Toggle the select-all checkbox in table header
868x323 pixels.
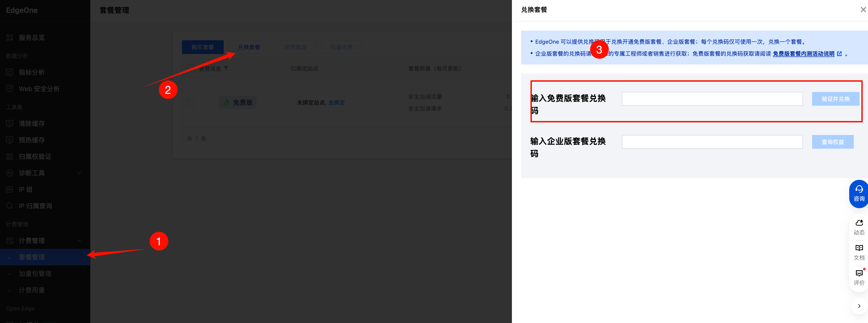click(x=191, y=68)
